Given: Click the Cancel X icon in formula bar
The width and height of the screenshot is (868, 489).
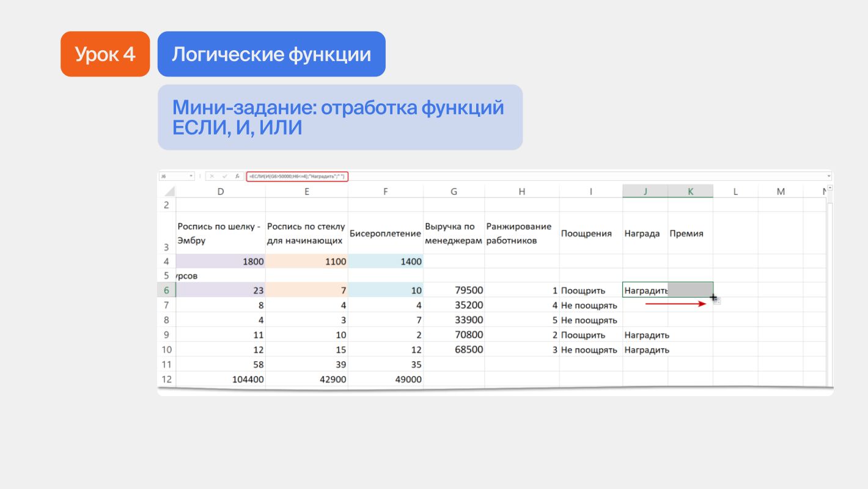Looking at the screenshot, I should click(213, 176).
